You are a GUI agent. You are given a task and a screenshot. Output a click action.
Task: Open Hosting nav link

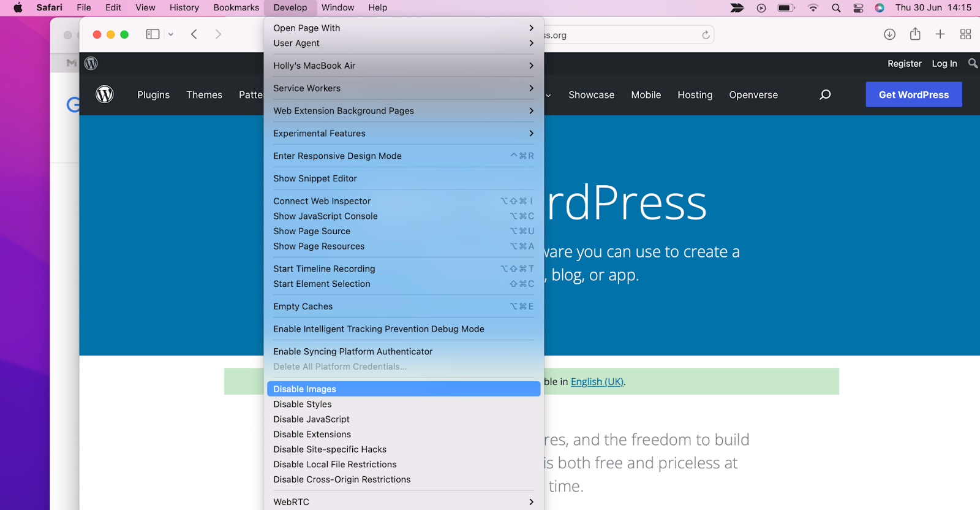(x=695, y=95)
